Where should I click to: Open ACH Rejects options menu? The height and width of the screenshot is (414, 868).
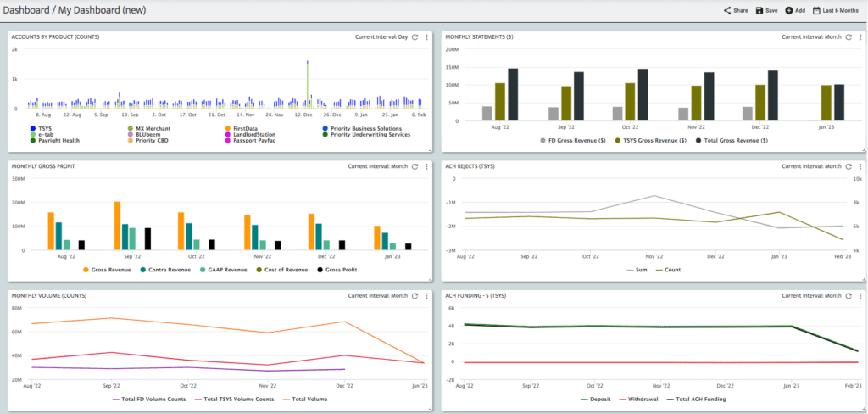[860, 166]
